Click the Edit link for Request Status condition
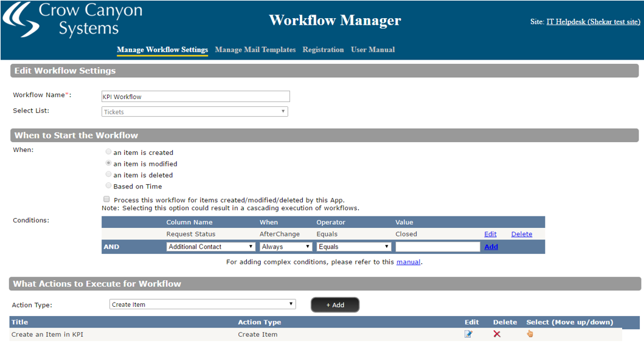 (x=490, y=234)
